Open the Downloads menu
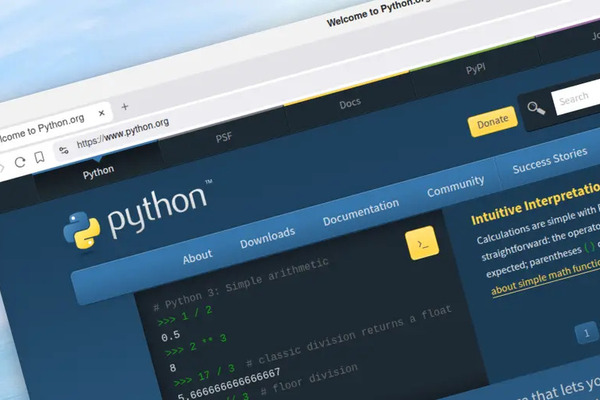Image resolution: width=600 pixels, height=400 pixels. 267,235
